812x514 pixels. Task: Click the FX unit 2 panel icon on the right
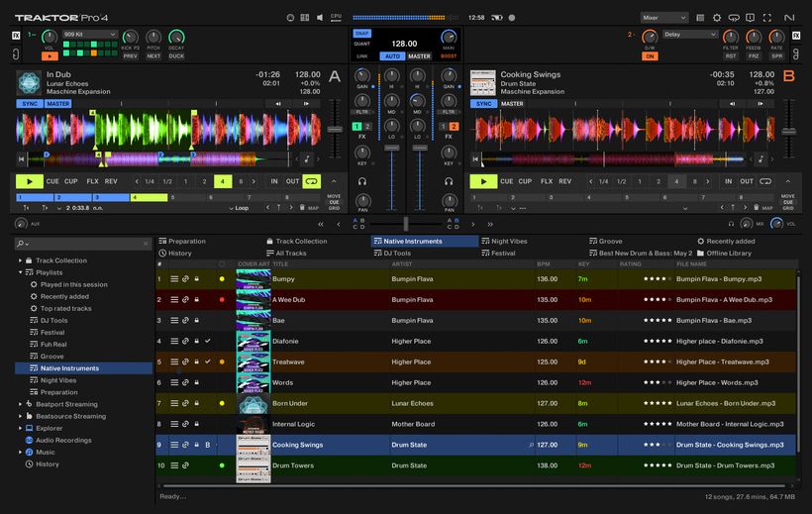pos(796,36)
